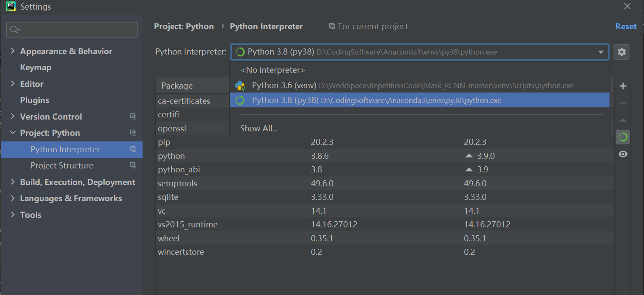Image resolution: width=644 pixels, height=295 pixels.
Task: Choose the <No interpreter> option
Action: click(273, 70)
